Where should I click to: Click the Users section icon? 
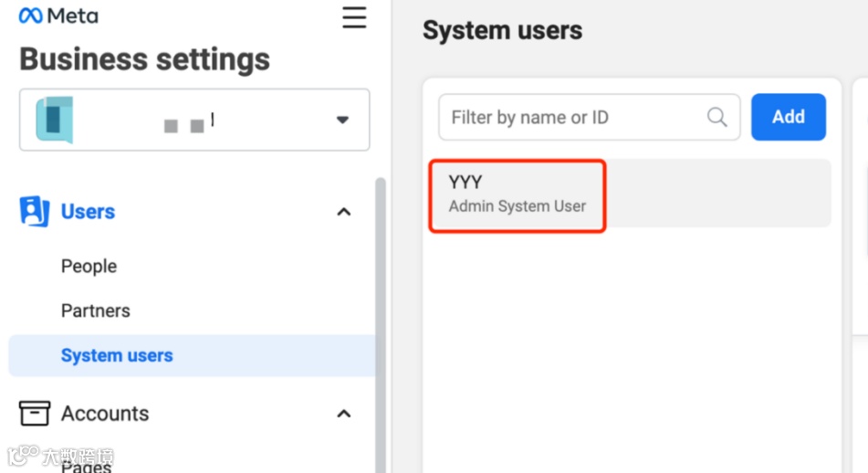35,211
